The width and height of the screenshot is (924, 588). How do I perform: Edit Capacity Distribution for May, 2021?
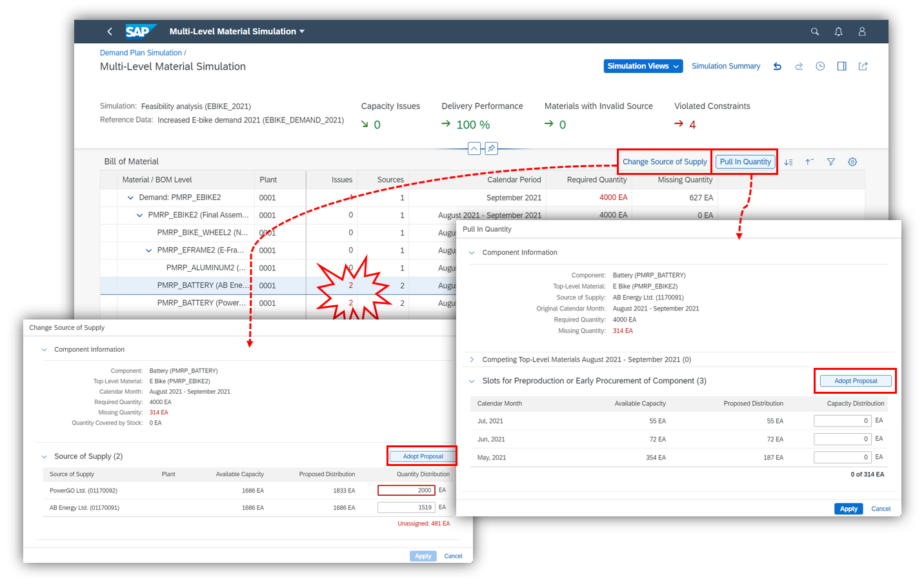[x=843, y=457]
